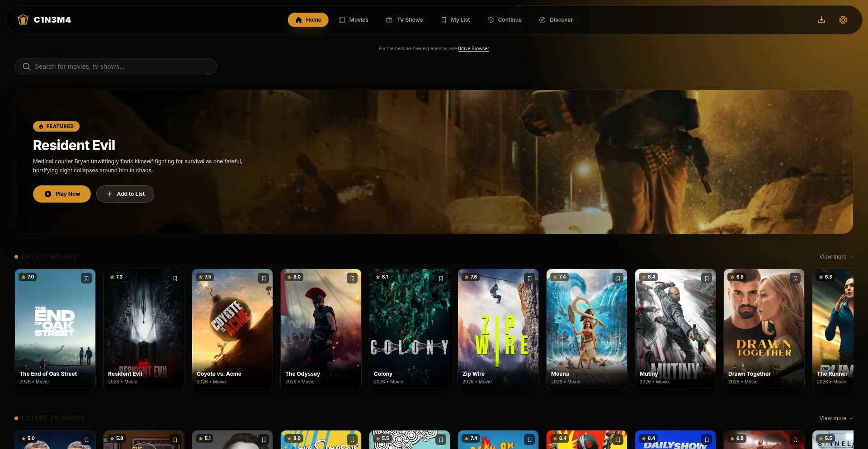868x449 pixels.
Task: Open the Movies section
Action: point(354,20)
